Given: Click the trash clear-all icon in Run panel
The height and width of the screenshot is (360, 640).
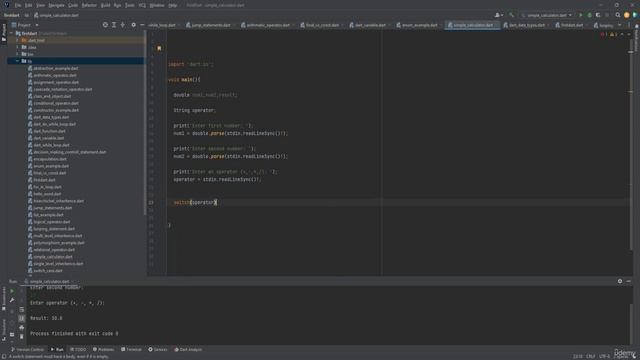Looking at the screenshot, I should pyautogui.click(x=22, y=336).
